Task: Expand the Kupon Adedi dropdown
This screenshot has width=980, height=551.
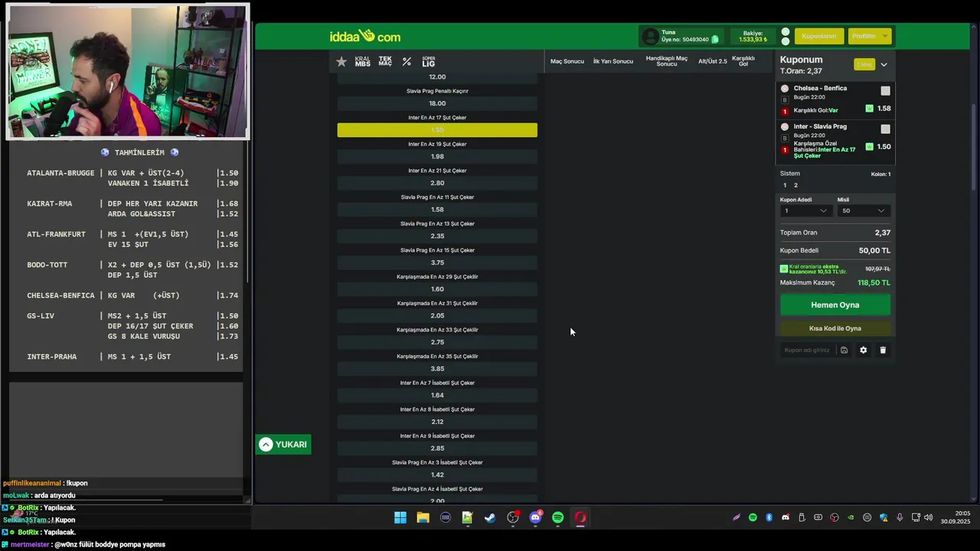Action: click(x=805, y=210)
